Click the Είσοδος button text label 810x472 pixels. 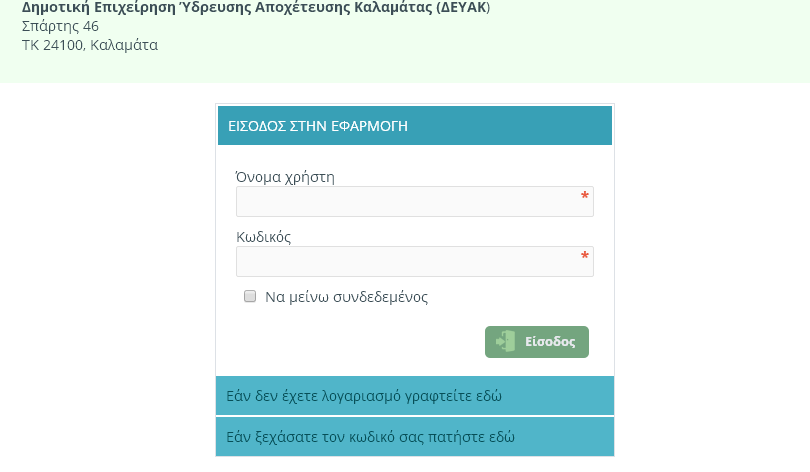click(x=550, y=342)
